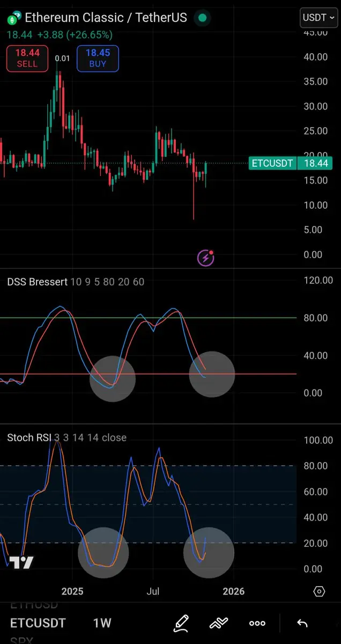Select the pencil drawing tool
This screenshot has width=341, height=644.
pyautogui.click(x=181, y=623)
